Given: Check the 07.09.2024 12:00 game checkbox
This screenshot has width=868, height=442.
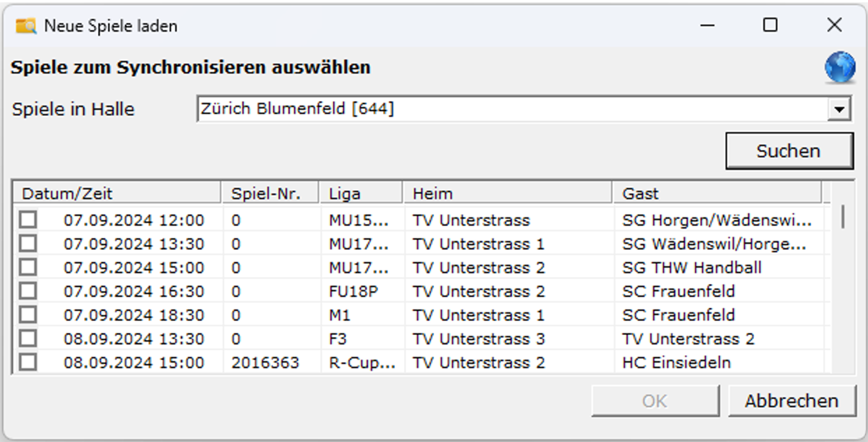Looking at the screenshot, I should [x=28, y=220].
